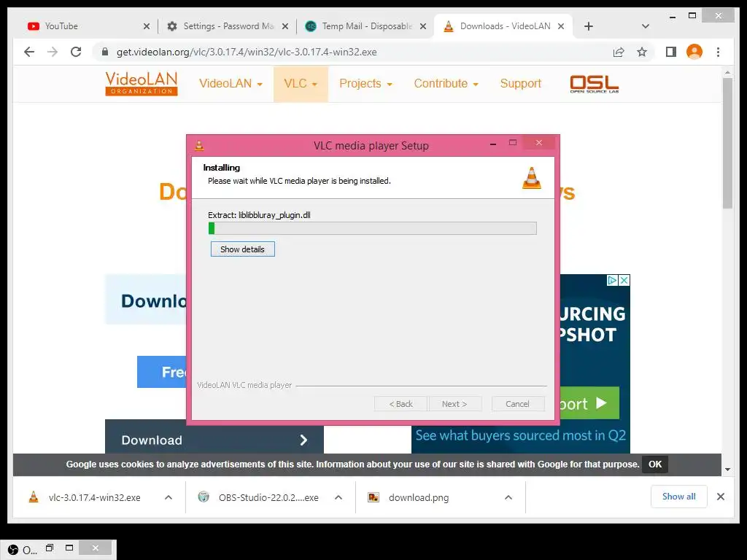Close the Settings - Password Manager tab
The image size is (747, 560).
pos(285,26)
